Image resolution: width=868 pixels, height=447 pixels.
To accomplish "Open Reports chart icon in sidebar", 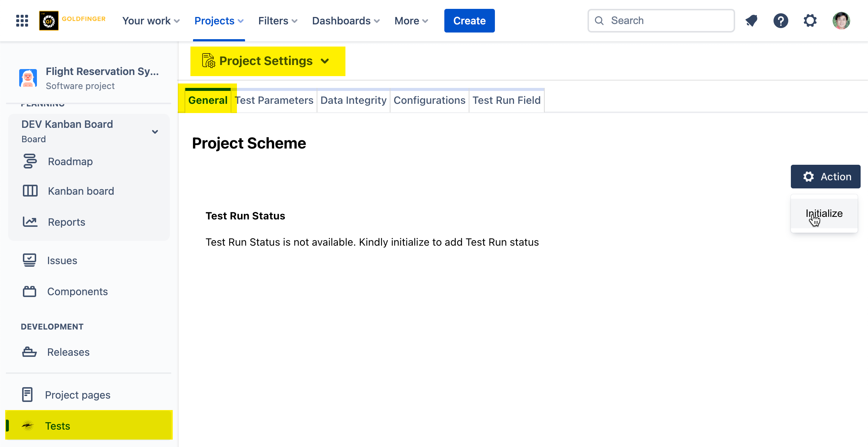I will coord(30,222).
